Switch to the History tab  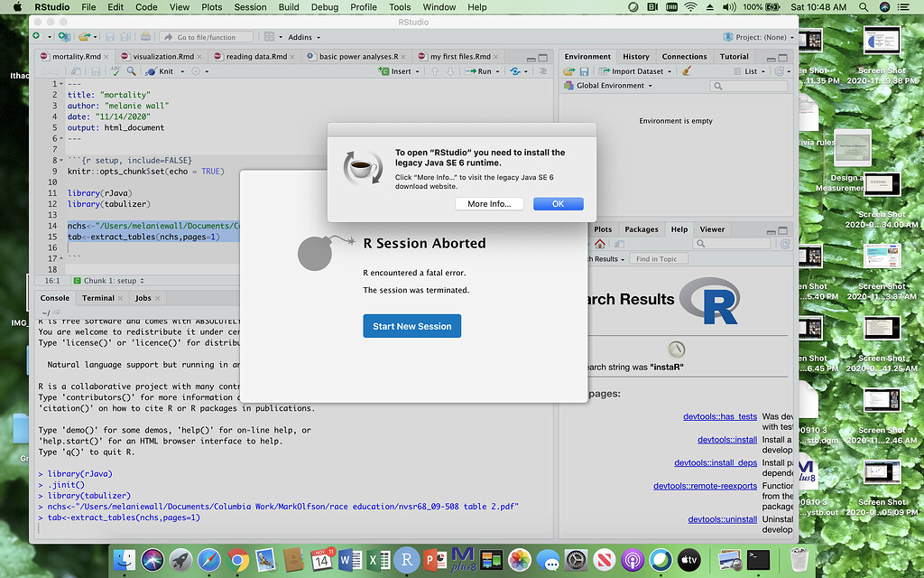[x=636, y=57]
